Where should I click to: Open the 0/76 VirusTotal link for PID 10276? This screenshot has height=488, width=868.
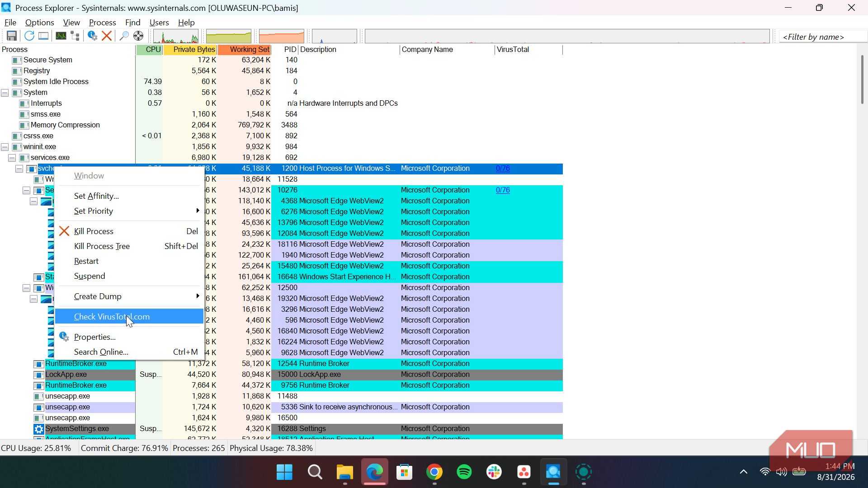coord(503,190)
